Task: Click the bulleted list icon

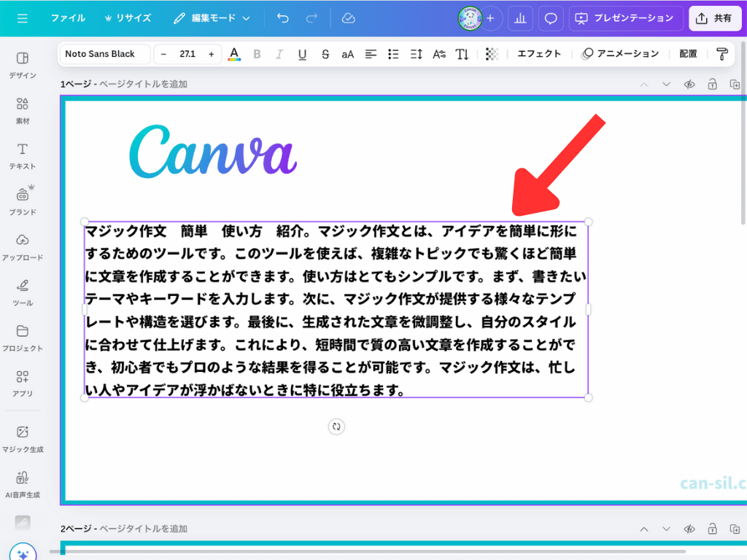Action: [x=394, y=54]
